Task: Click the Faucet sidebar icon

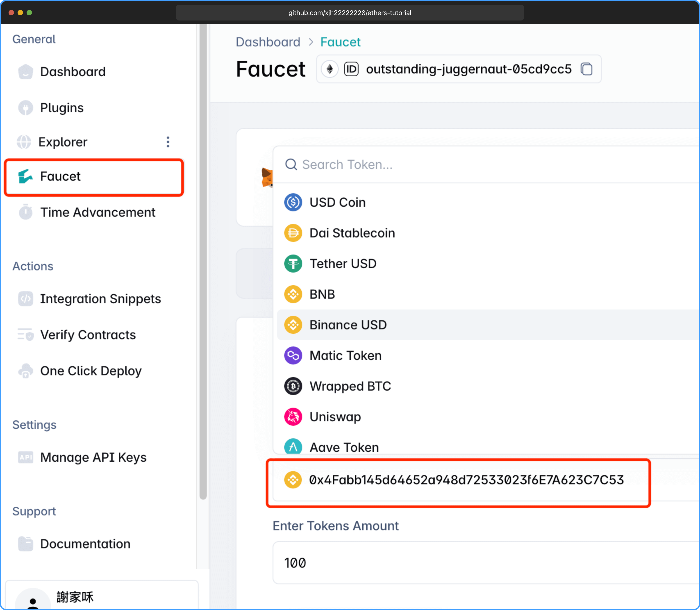Action: 25,176
